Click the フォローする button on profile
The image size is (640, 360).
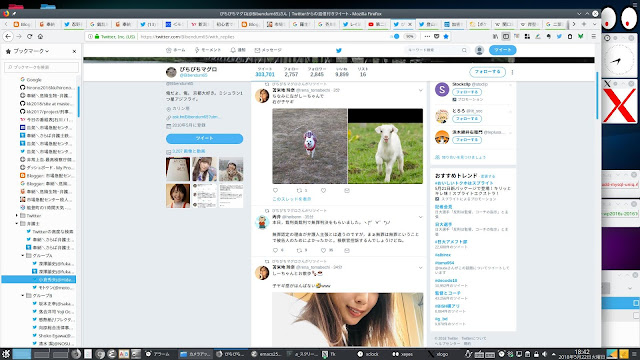pos(487,72)
